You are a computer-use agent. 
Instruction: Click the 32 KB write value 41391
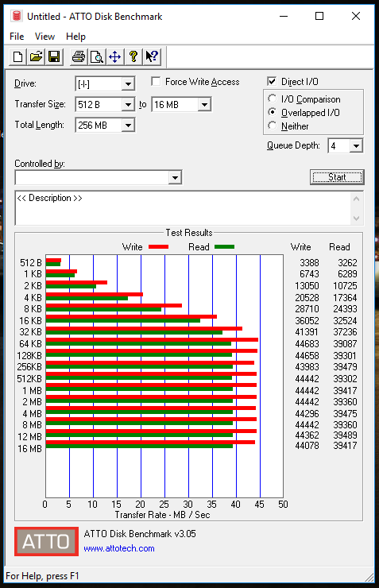(307, 332)
